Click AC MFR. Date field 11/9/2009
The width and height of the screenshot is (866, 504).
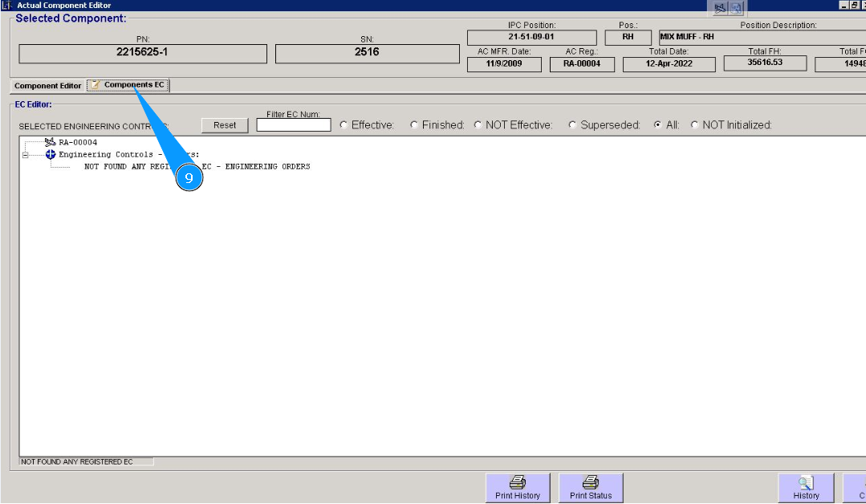pos(504,64)
